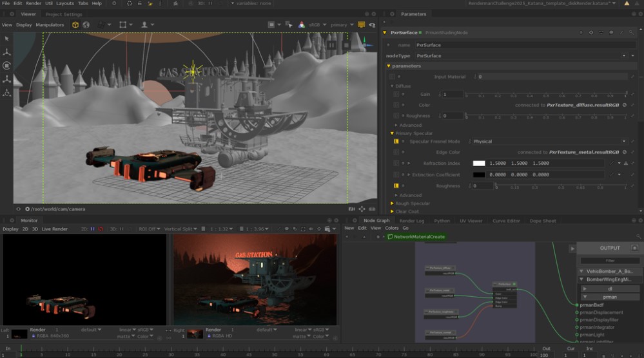Click the warning triangle beside Refraction Index
The width and height of the screenshot is (644, 358).
pos(625,164)
